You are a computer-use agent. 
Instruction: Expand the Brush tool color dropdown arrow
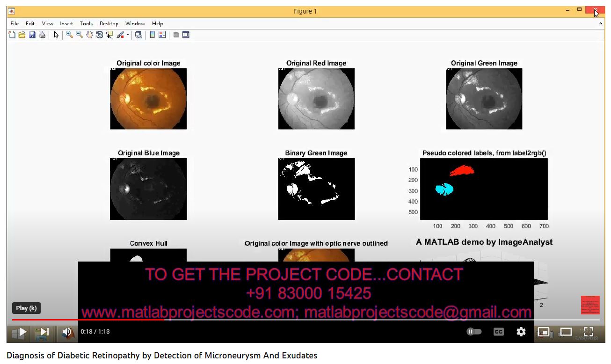pos(128,35)
